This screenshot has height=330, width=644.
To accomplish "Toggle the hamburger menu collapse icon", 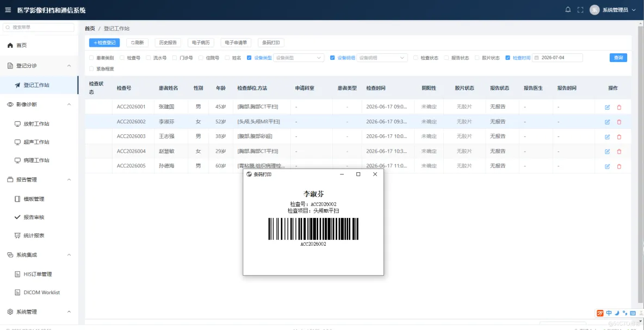I will [x=8, y=10].
